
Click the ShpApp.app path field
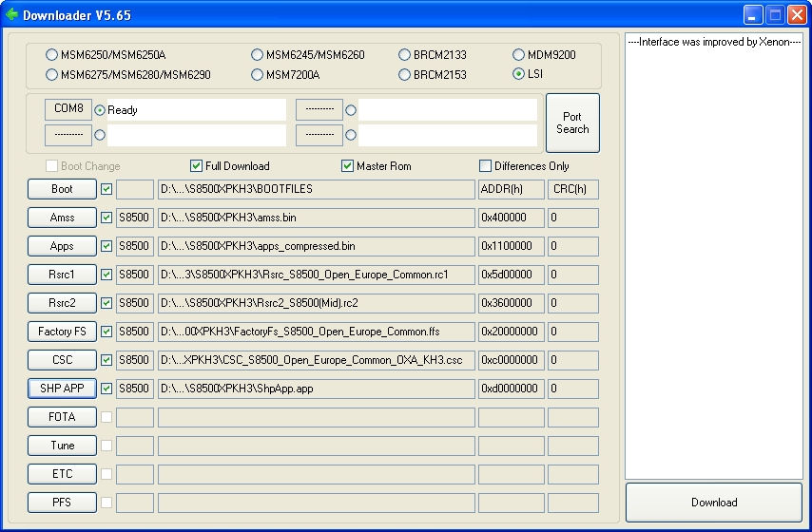click(x=317, y=389)
